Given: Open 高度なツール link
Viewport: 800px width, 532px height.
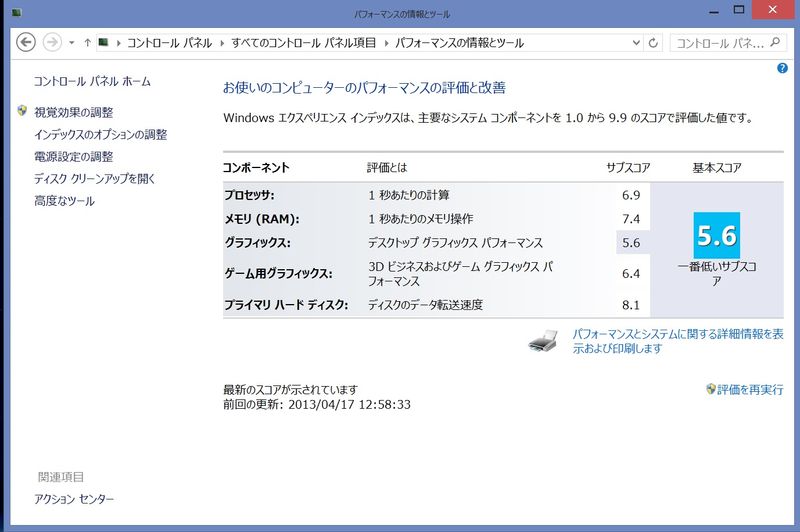Looking at the screenshot, I should click(64, 201).
